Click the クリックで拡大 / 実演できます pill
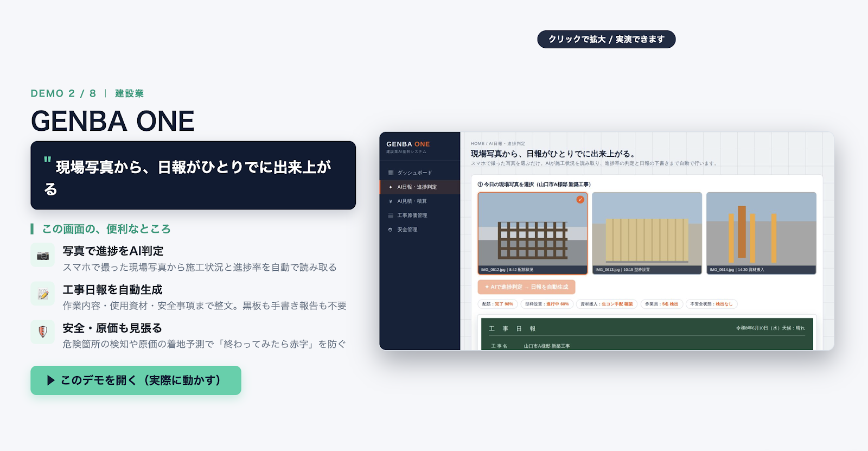This screenshot has width=868, height=451. tap(607, 39)
